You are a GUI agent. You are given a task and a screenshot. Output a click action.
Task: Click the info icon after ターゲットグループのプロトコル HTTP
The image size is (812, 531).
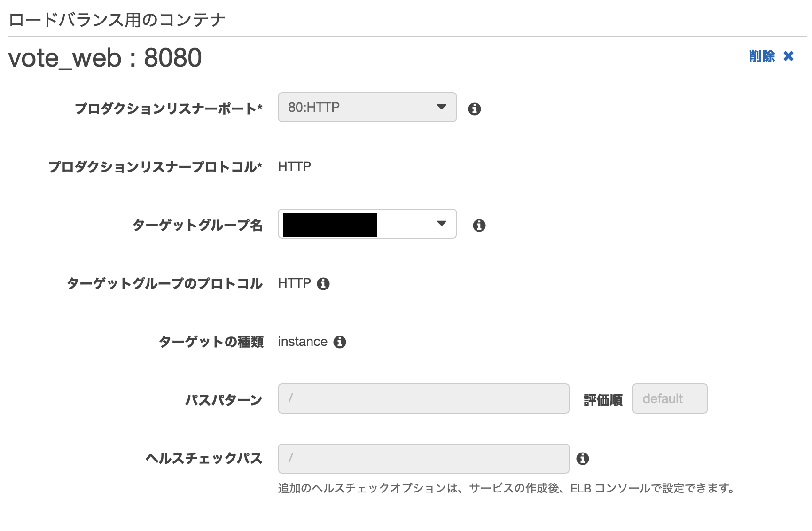pyautogui.click(x=324, y=284)
